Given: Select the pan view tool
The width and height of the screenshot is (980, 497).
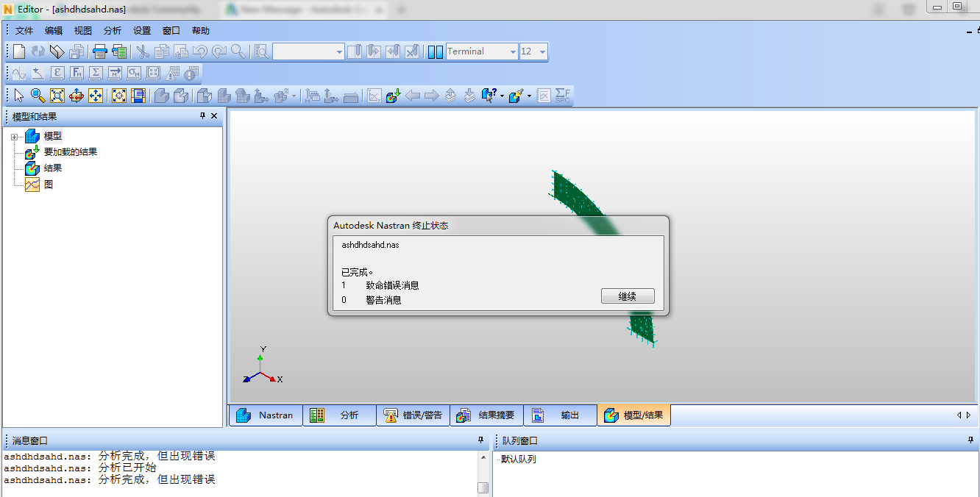Looking at the screenshot, I should [x=96, y=96].
